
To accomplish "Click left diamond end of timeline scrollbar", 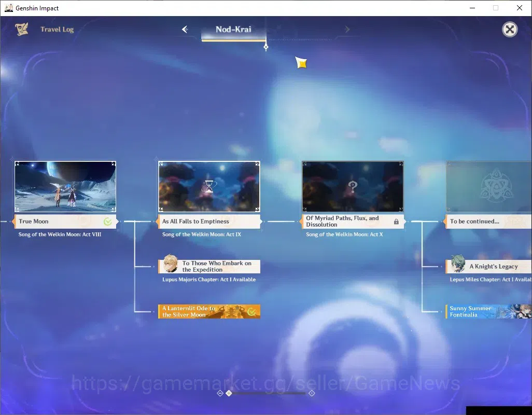I will (220, 393).
